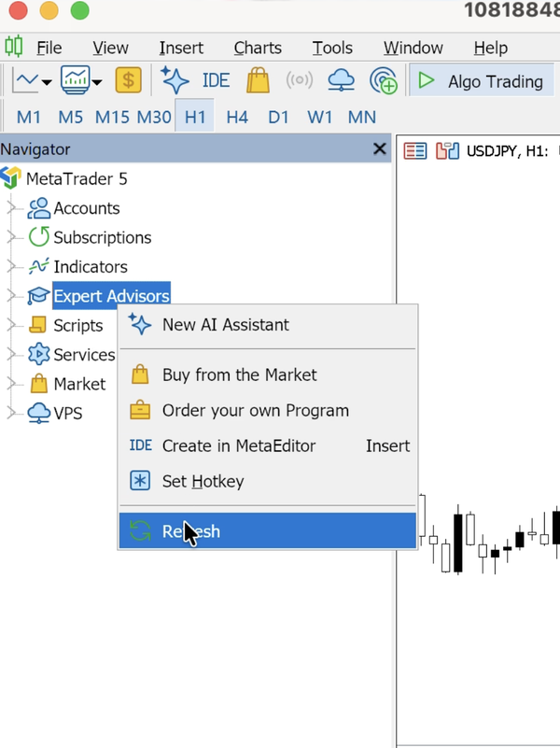Click the USDJPY, H1 chart title text
Viewport: 560px width, 748px height.
[x=507, y=151]
